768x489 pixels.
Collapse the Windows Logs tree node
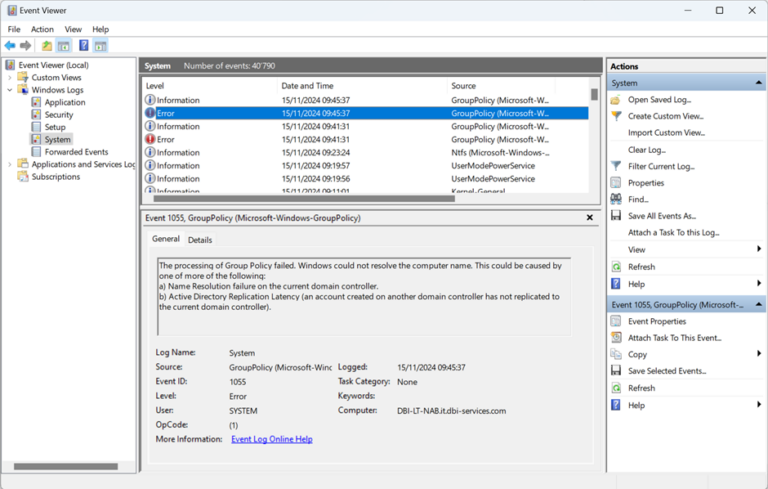pos(10,90)
